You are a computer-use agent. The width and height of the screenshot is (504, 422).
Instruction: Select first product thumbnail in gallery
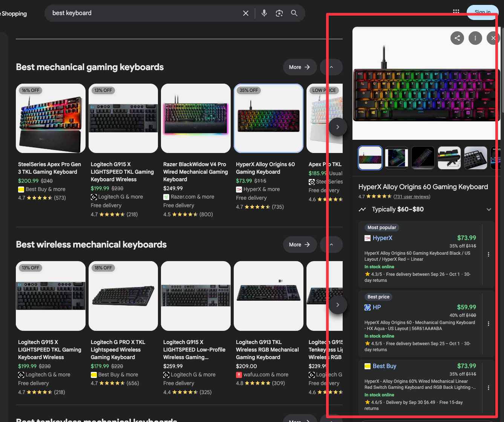370,158
